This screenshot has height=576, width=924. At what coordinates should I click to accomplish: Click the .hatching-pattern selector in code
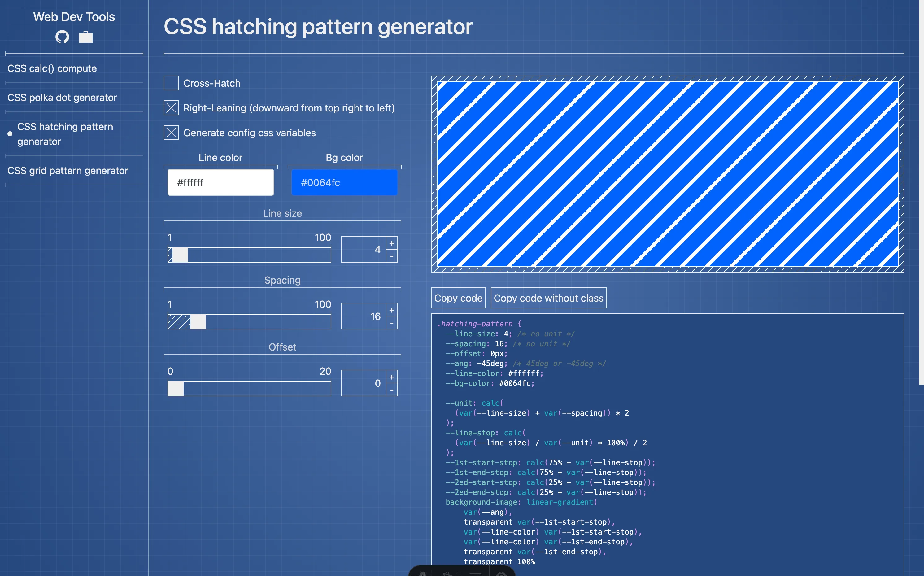(x=475, y=324)
